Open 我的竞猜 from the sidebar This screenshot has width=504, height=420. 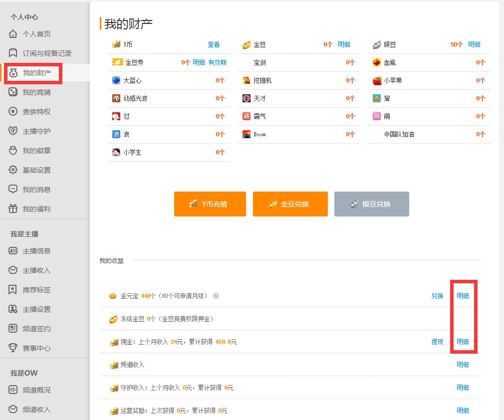click(x=31, y=92)
